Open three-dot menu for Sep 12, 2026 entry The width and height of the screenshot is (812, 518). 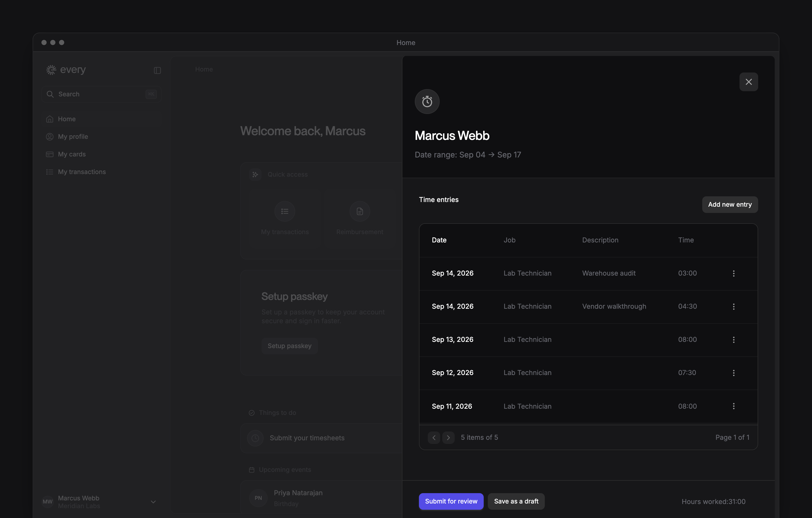click(734, 373)
